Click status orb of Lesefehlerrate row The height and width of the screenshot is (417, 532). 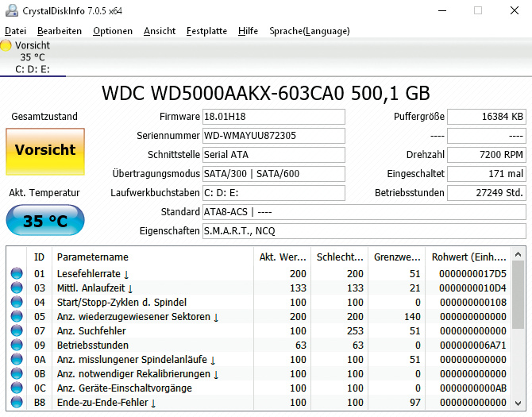point(17,273)
